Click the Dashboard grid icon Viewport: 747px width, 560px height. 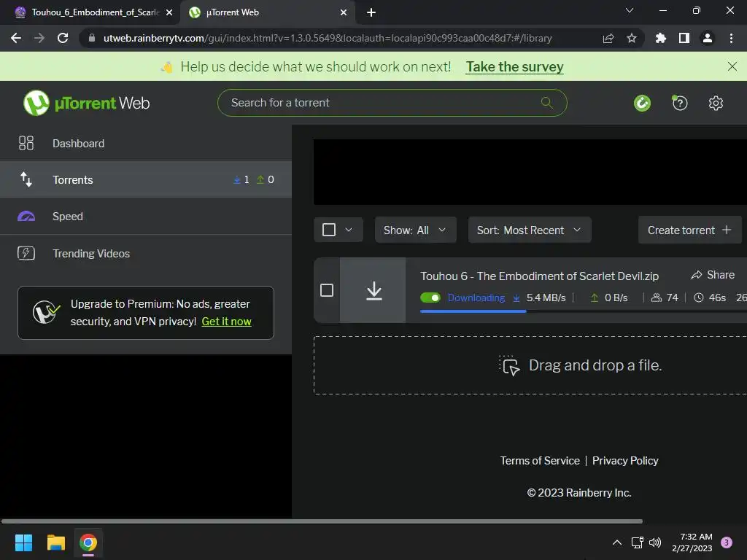pos(26,143)
